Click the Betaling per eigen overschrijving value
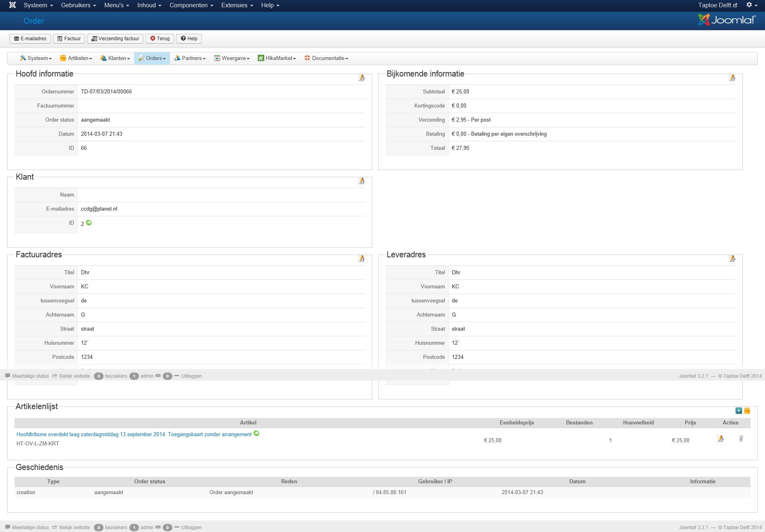This screenshot has height=532, width=765. point(499,134)
